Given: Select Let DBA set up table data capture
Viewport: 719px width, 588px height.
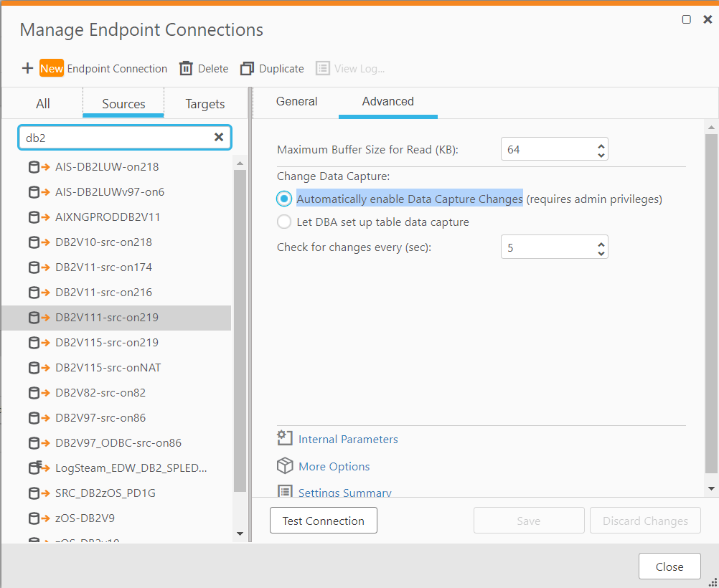Looking at the screenshot, I should [x=284, y=222].
